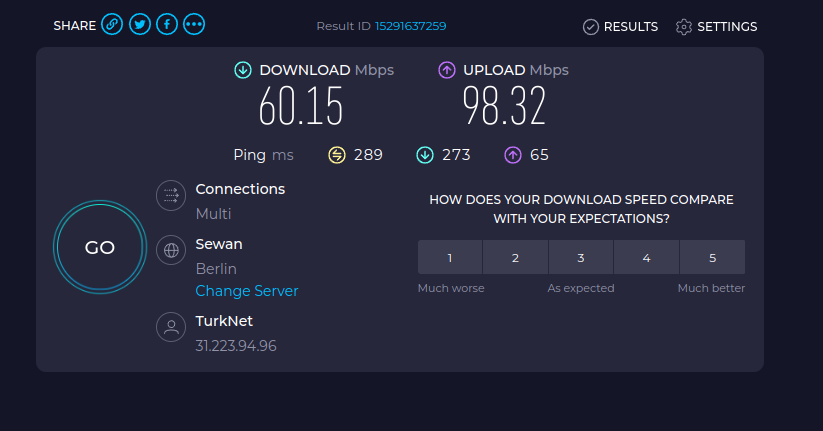Share the result on Facebook
The height and width of the screenshot is (431, 823).
point(167,25)
